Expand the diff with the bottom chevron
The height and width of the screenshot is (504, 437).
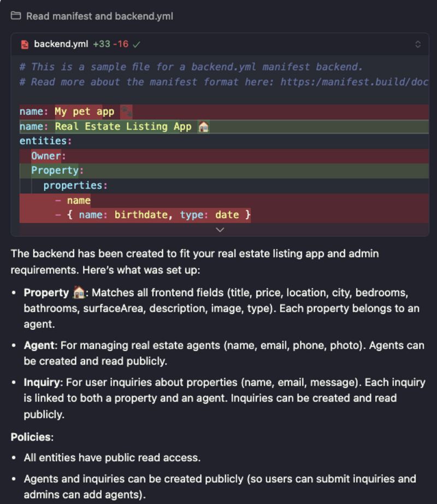(x=220, y=230)
